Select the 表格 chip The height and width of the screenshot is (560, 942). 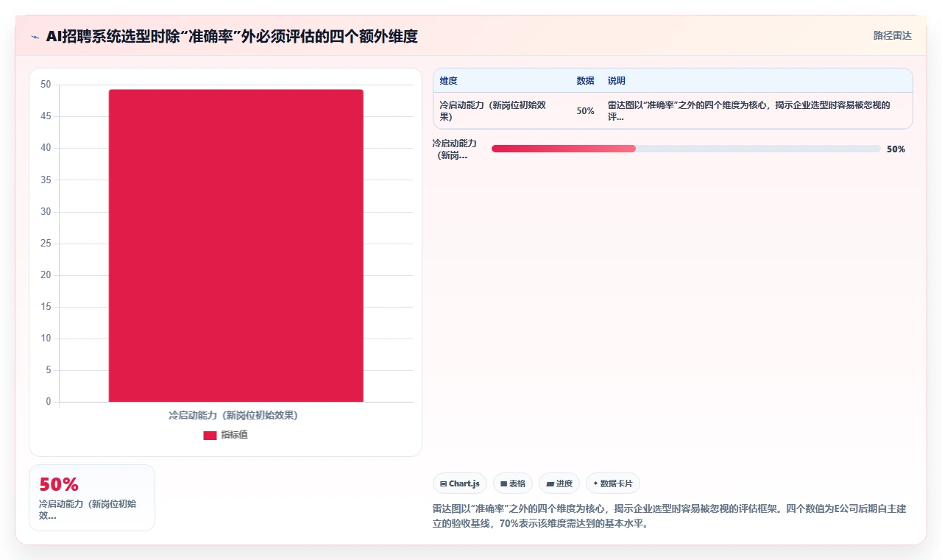pyautogui.click(x=513, y=483)
